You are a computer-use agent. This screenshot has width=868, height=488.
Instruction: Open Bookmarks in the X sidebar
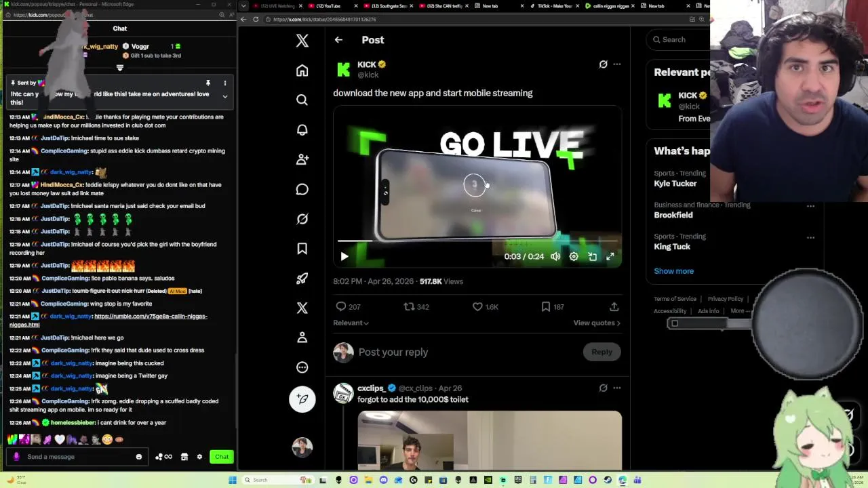tap(302, 249)
